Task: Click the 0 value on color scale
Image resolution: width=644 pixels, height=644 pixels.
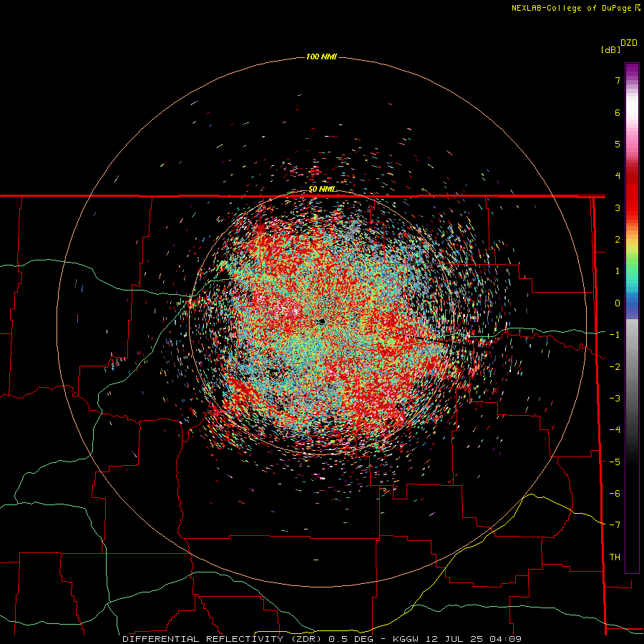Action: point(618,303)
